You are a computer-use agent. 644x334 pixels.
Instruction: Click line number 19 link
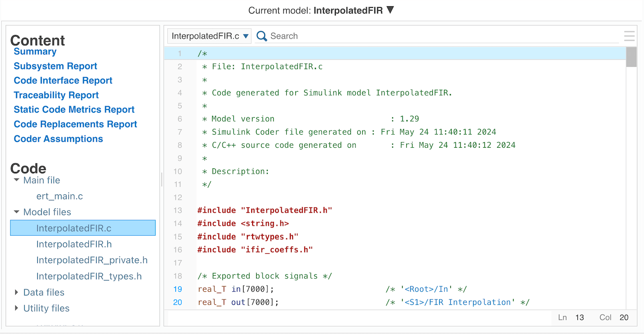[178, 289]
